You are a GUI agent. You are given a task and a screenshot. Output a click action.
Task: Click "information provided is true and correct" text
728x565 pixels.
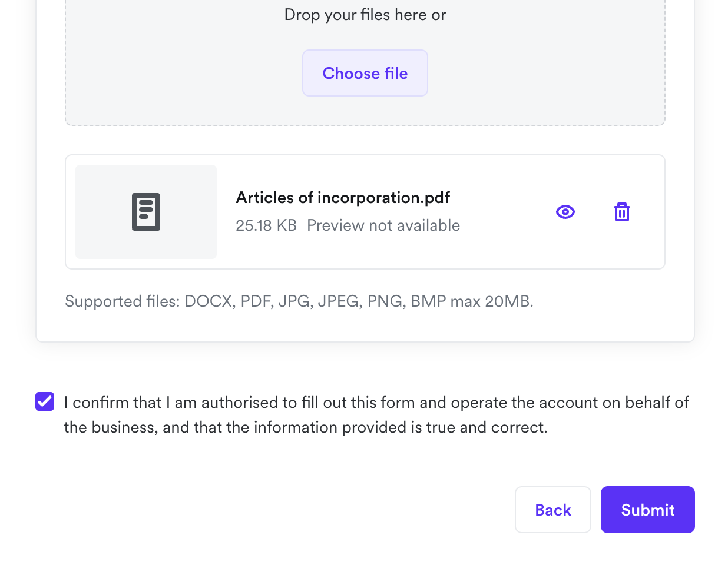(401, 427)
